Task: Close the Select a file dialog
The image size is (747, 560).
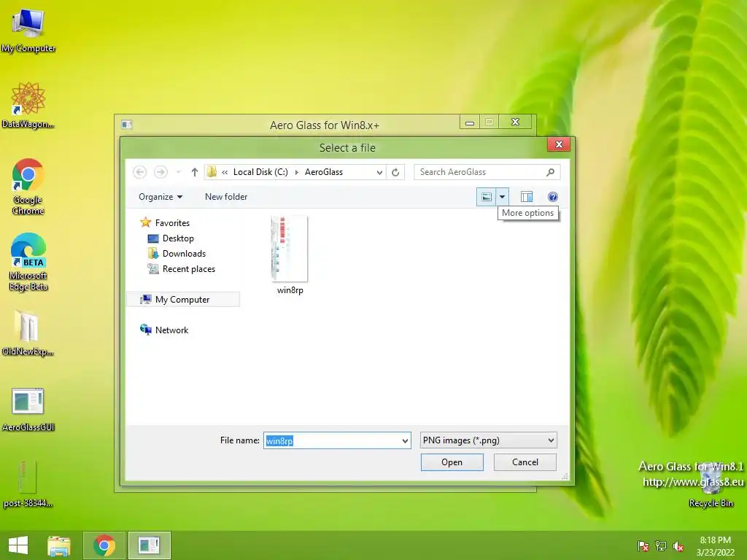Action: coord(559,144)
